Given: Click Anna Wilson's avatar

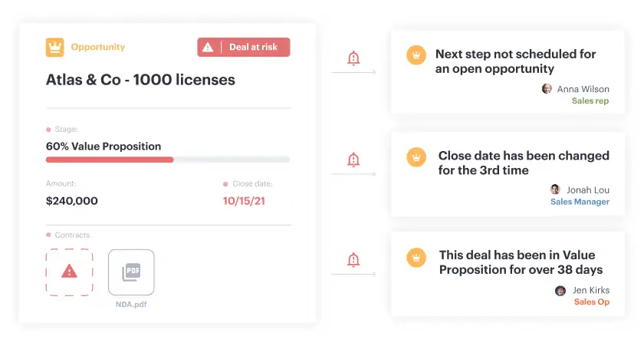Looking at the screenshot, I should click(x=547, y=88).
